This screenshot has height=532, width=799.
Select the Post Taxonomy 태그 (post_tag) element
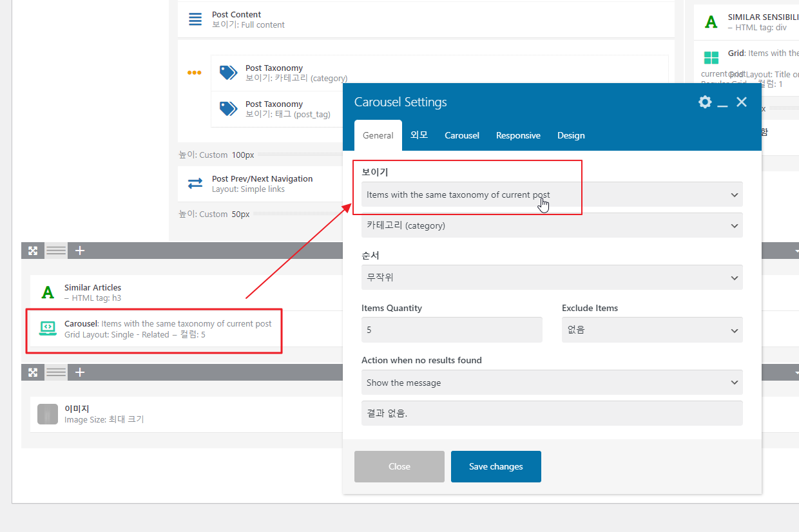(x=288, y=109)
